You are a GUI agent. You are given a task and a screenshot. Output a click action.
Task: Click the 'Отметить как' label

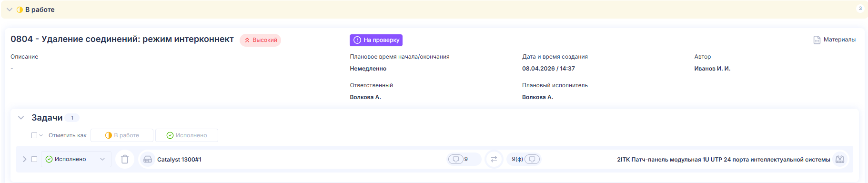68,135
